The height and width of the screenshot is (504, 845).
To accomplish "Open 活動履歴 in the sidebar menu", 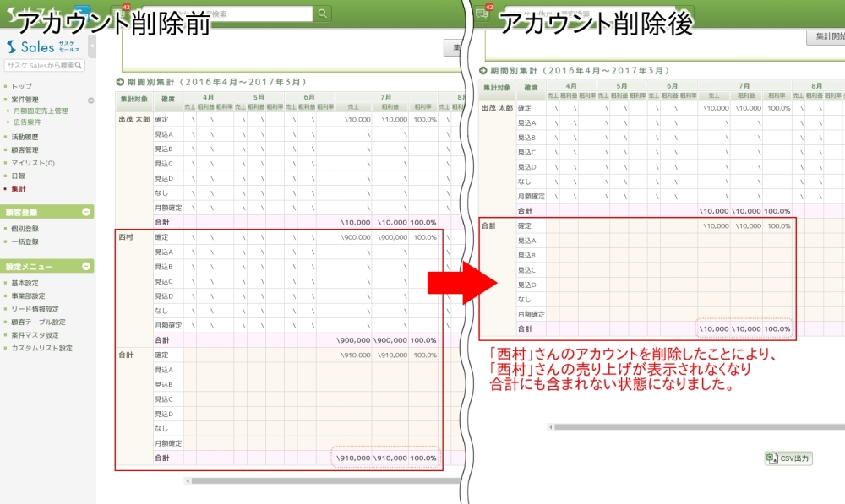I will pyautogui.click(x=25, y=137).
